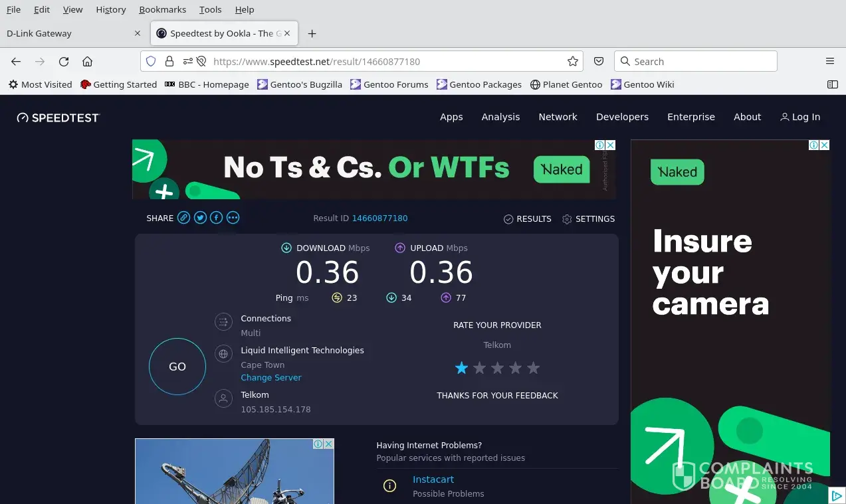Switch to the D-Link Gateway tab

click(x=66, y=33)
